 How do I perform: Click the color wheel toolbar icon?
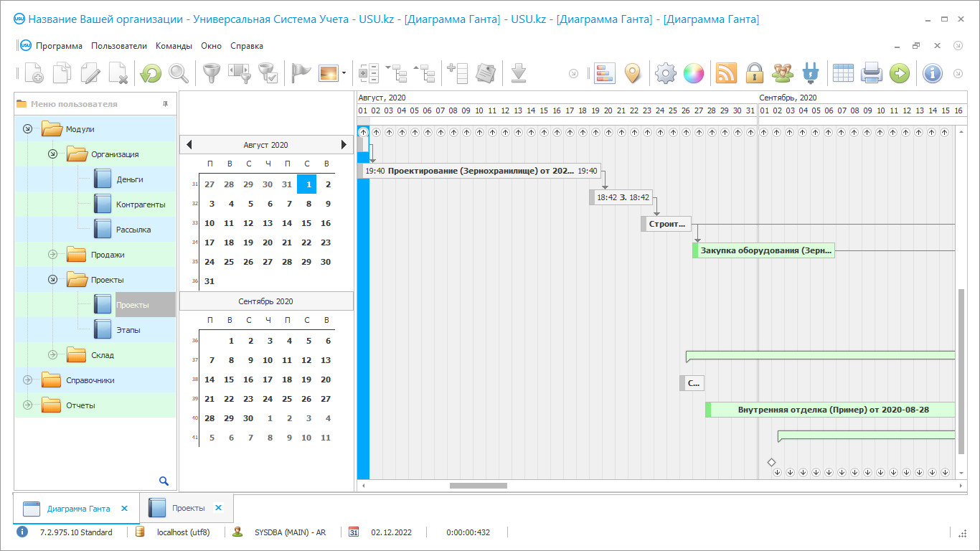(693, 72)
